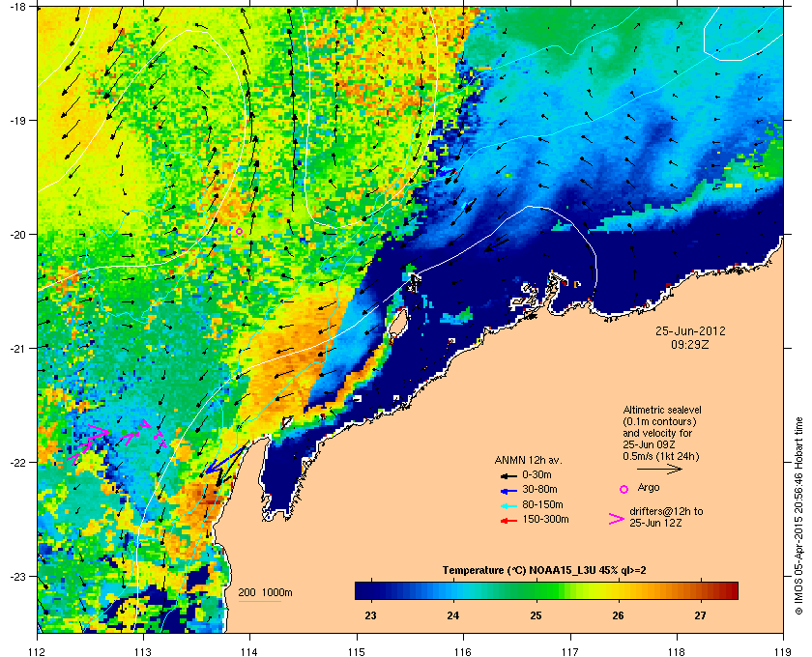Viewport: 812px width, 657px height.
Task: Click the Temperature NOAA15_L3U colorbar title
Action: 543,571
